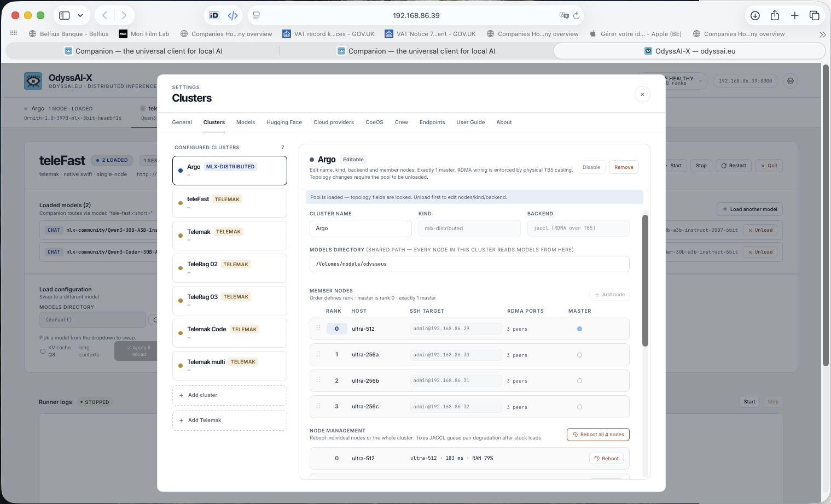This screenshot has width=831, height=504.
Task: Switch to the first Companion browser tab
Action: [x=143, y=51]
